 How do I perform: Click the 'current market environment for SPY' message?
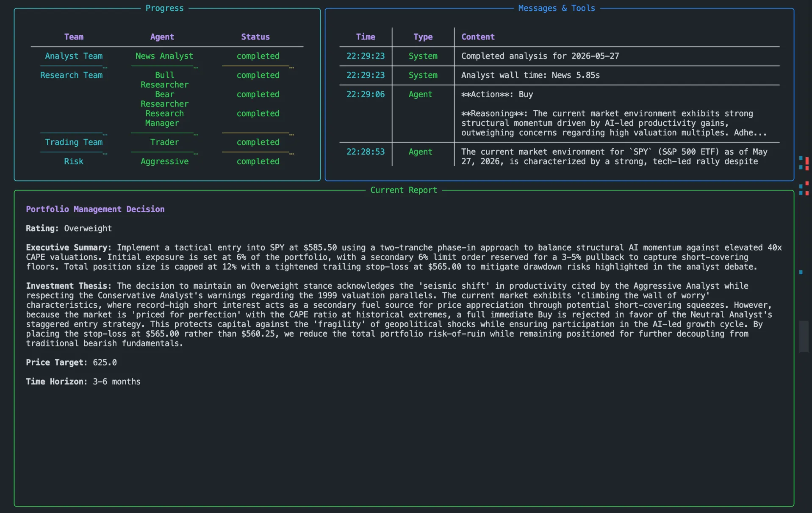click(614, 156)
